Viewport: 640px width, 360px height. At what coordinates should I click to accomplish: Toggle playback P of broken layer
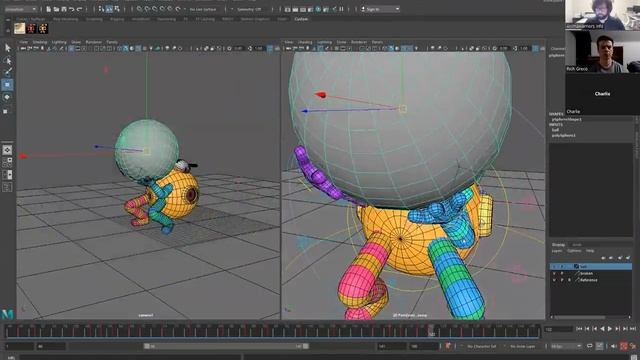(562, 273)
